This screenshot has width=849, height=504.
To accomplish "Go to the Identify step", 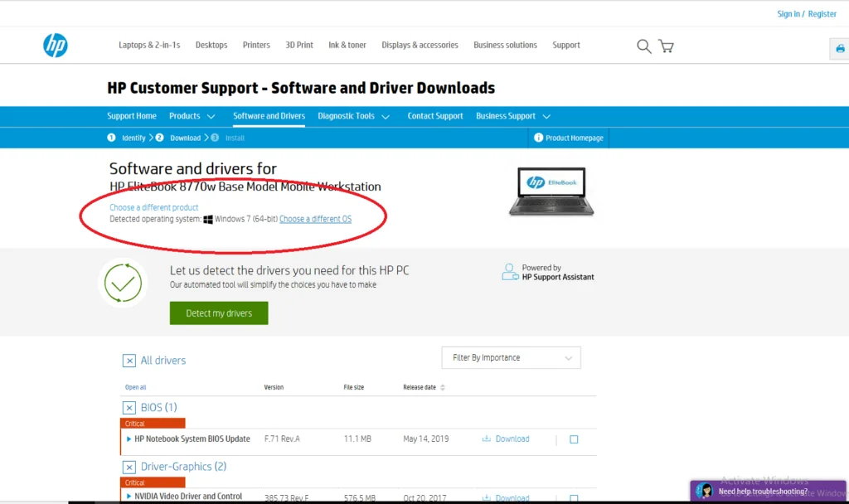I will coord(133,138).
